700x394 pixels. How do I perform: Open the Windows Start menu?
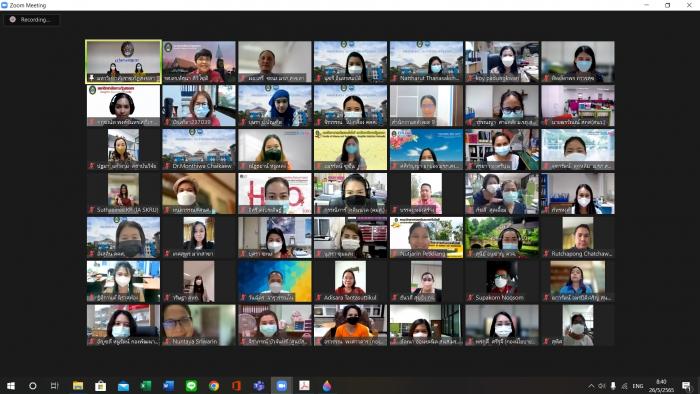[x=11, y=386]
